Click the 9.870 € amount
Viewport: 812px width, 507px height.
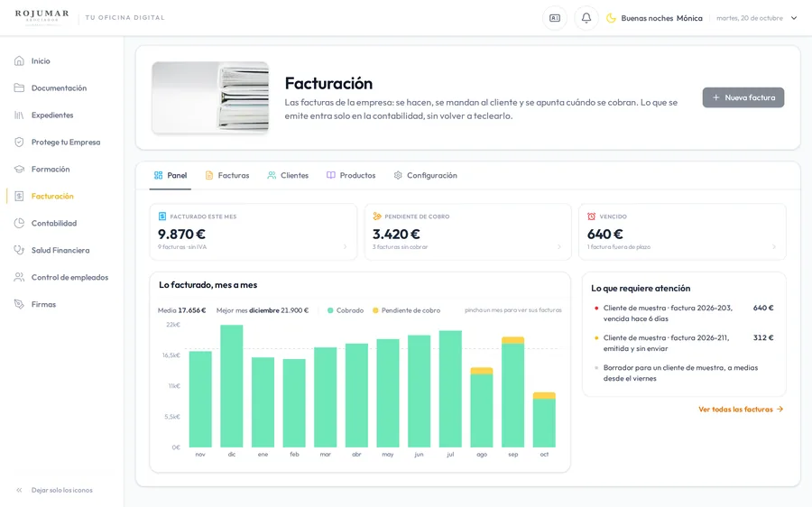(x=181, y=234)
